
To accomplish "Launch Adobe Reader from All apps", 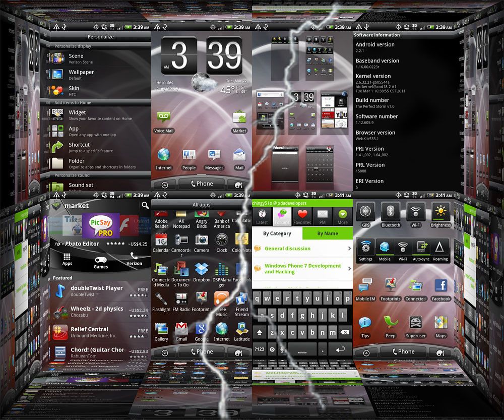I will pos(161,220).
